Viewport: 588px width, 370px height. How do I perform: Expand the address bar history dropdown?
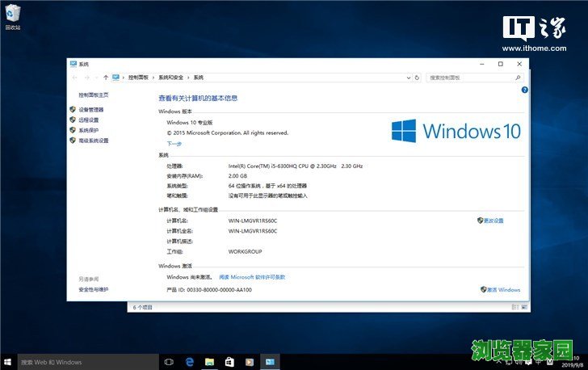point(406,78)
